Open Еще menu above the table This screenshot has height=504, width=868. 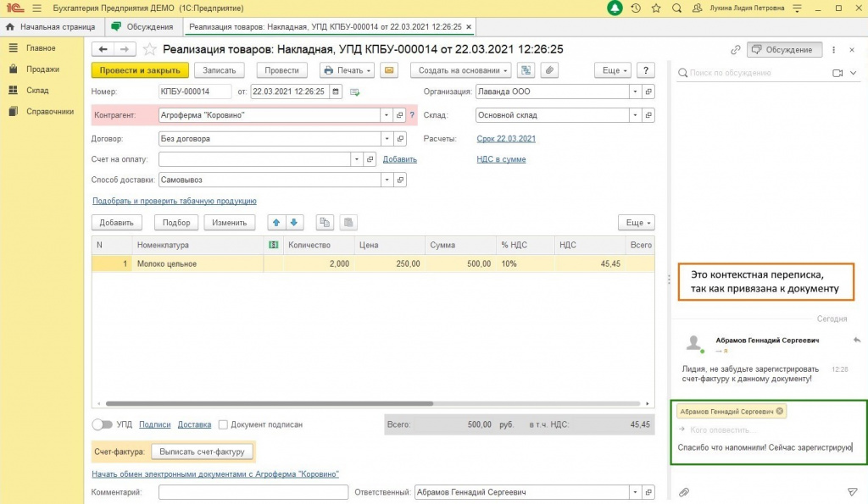pyautogui.click(x=637, y=223)
